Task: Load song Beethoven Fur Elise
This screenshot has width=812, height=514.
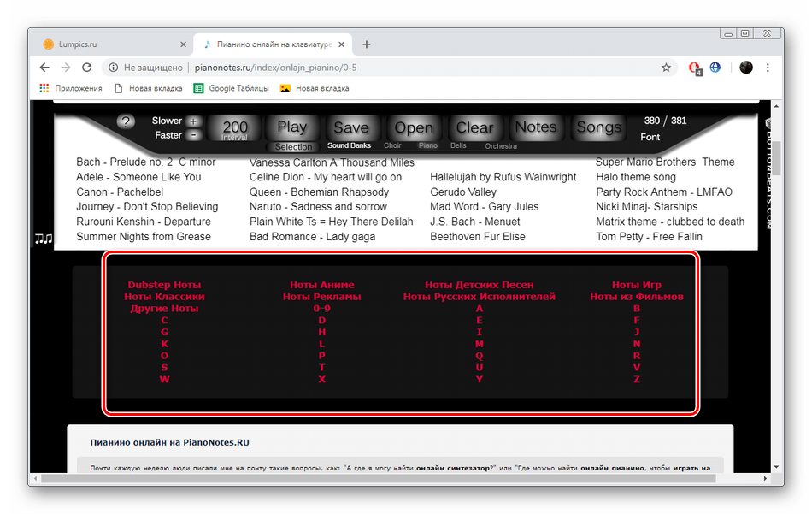Action: tap(478, 237)
